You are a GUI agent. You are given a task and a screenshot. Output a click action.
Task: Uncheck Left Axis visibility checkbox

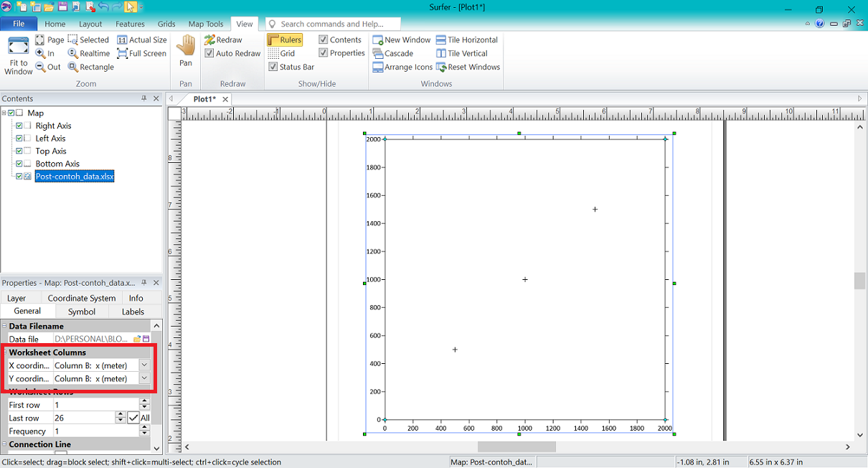[x=19, y=139]
